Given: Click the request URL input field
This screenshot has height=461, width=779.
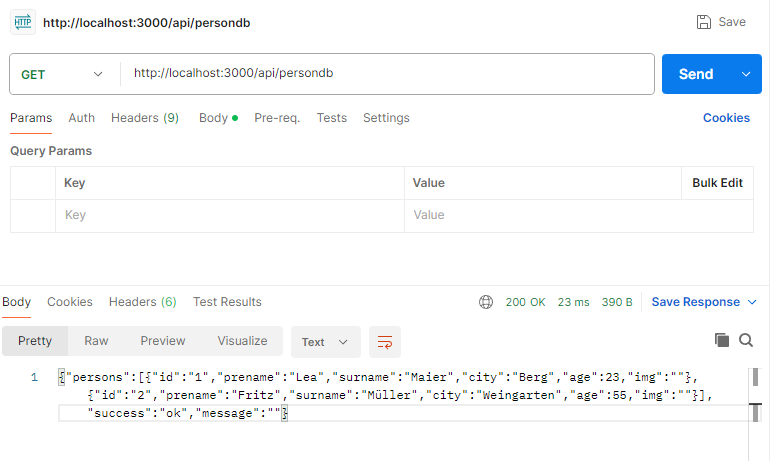Looking at the screenshot, I should tap(388, 74).
